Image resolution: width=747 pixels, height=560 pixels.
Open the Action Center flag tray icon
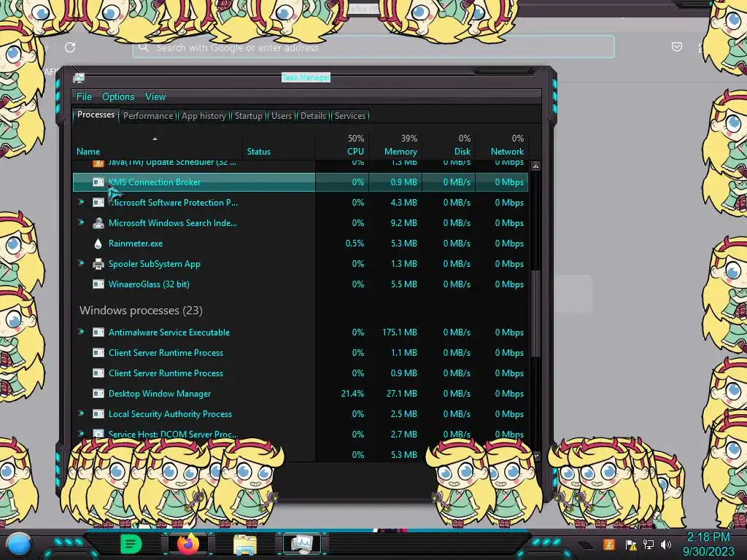[x=631, y=544]
